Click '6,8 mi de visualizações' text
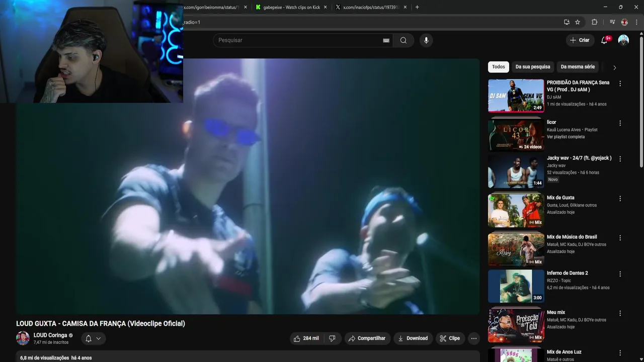The height and width of the screenshot is (362, 644). [44, 358]
